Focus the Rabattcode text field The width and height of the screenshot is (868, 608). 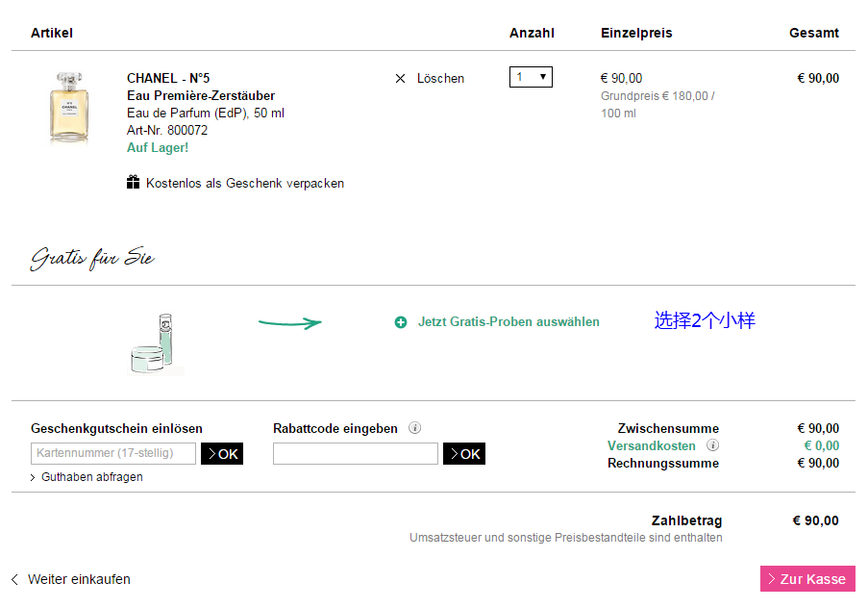pyautogui.click(x=356, y=453)
